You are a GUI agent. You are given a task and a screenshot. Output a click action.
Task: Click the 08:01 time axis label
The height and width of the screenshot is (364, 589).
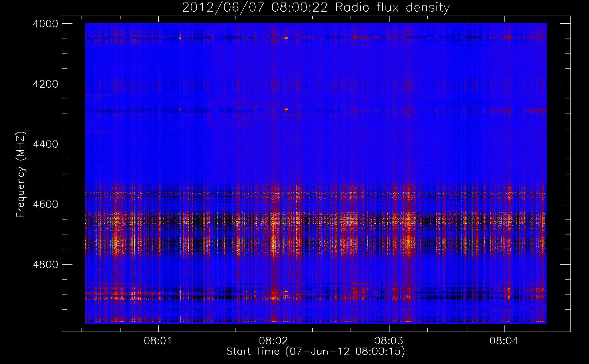click(158, 341)
